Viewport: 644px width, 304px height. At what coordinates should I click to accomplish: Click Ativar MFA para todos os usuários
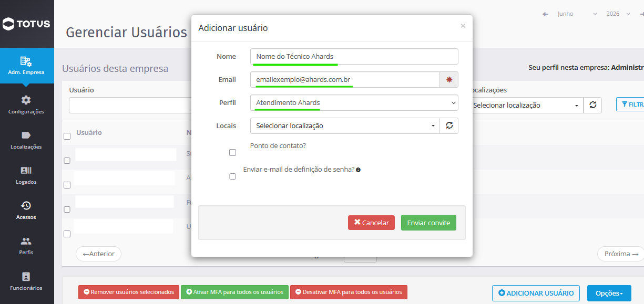click(x=234, y=292)
